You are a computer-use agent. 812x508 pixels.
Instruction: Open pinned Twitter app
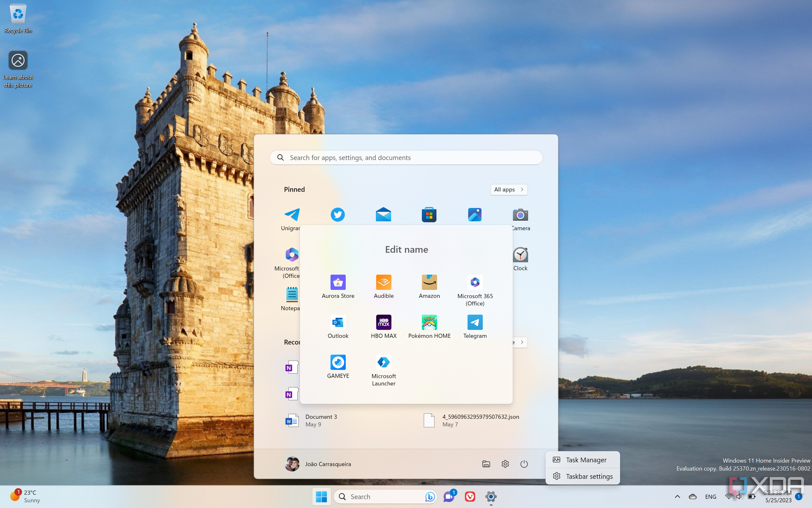pos(337,214)
